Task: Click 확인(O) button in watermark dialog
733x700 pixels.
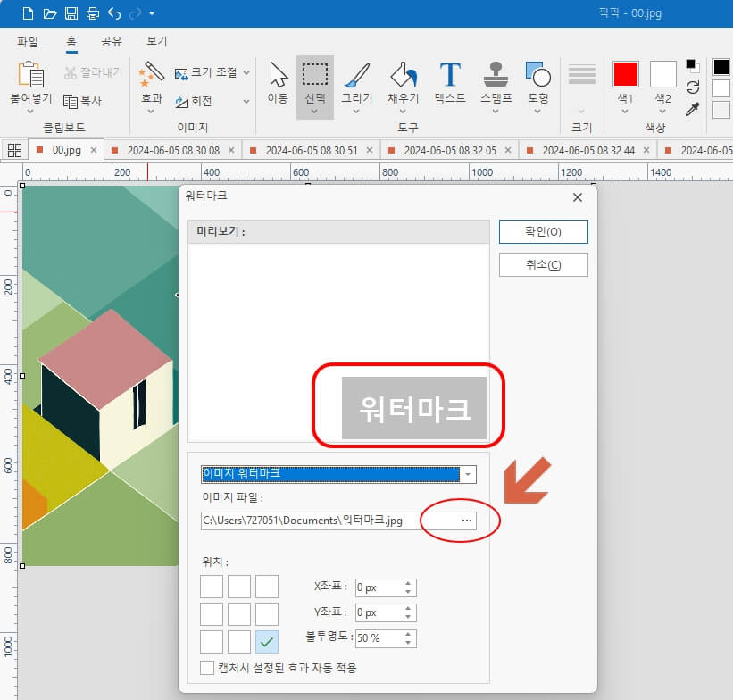Action: coord(543,231)
